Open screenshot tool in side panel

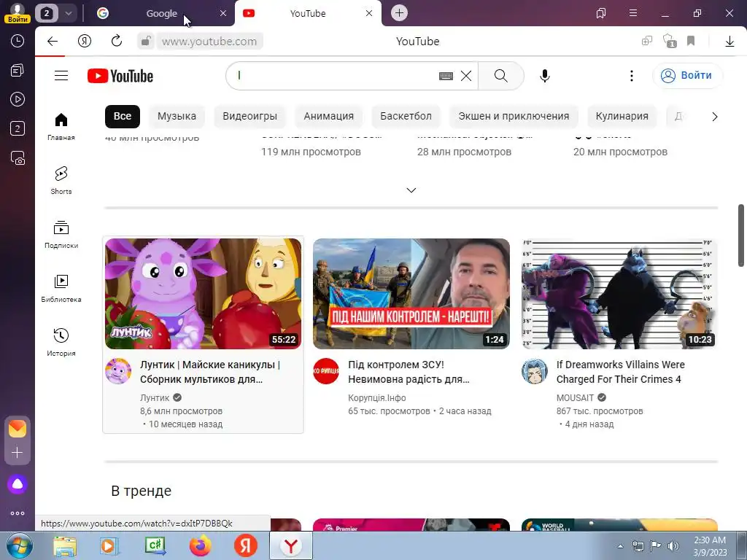coord(18,158)
